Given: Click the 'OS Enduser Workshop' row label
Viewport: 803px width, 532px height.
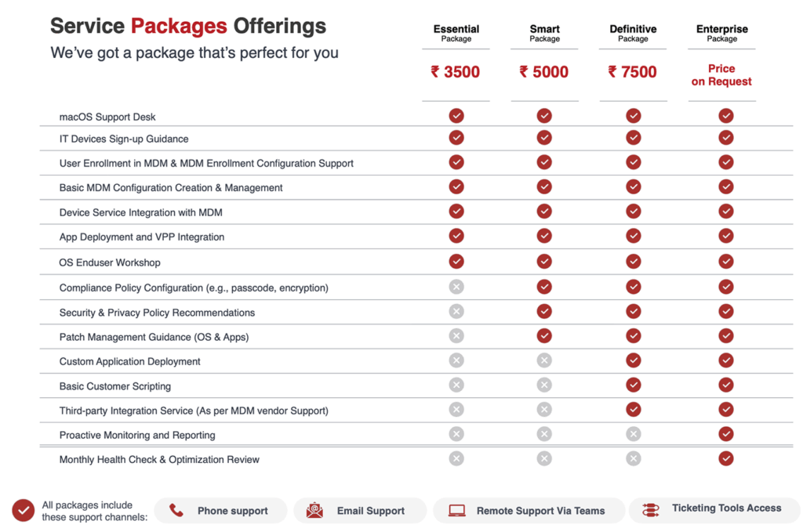Looking at the screenshot, I should (x=110, y=262).
